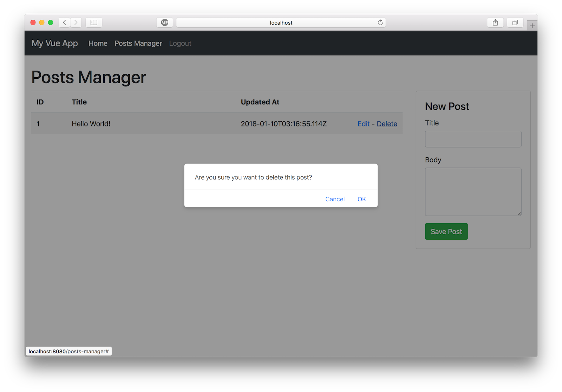Click the Logout nav link
The width and height of the screenshot is (562, 392).
tap(180, 43)
